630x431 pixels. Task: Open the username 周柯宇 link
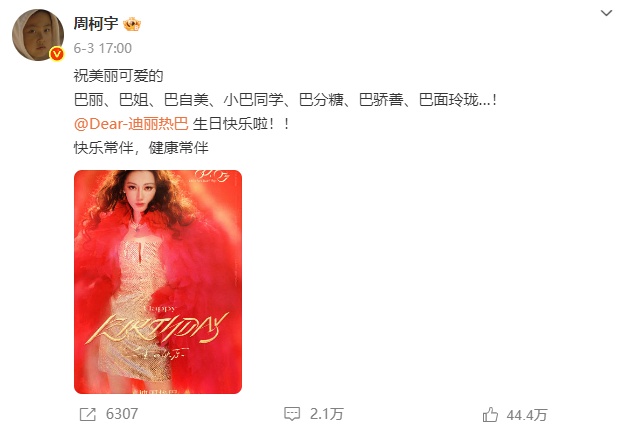(96, 24)
